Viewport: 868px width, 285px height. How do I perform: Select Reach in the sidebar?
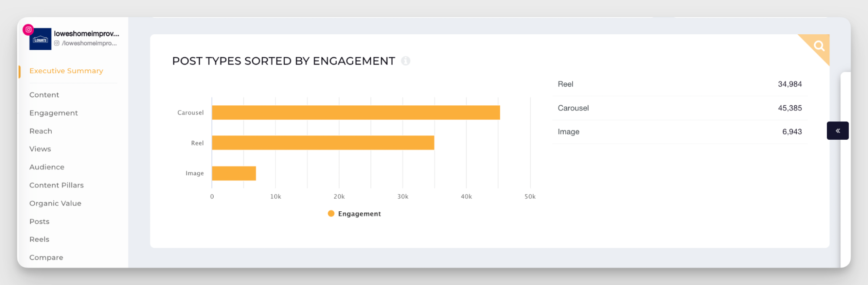(41, 131)
